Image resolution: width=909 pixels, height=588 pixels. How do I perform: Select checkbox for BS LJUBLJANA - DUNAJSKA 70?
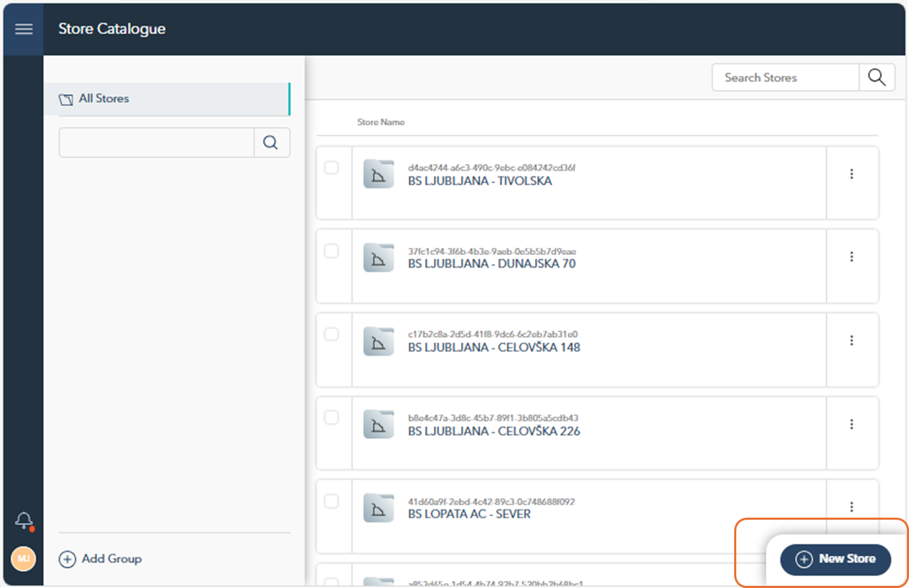(x=332, y=251)
